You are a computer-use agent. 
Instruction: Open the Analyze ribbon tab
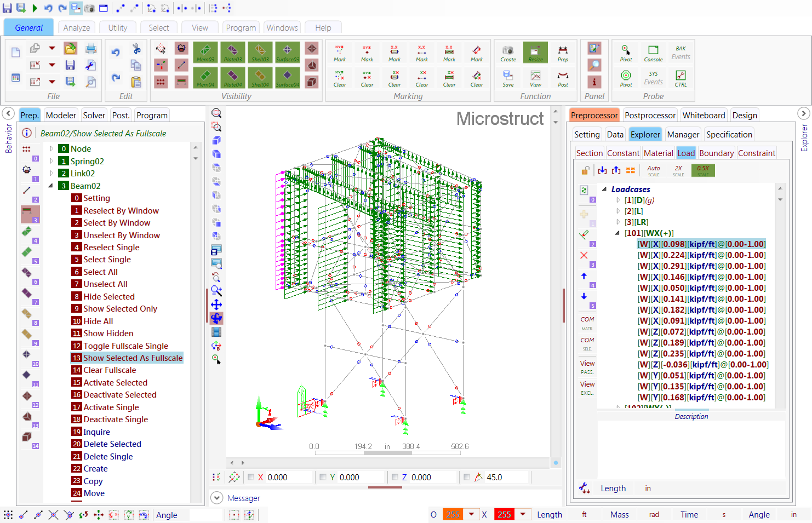coord(77,27)
